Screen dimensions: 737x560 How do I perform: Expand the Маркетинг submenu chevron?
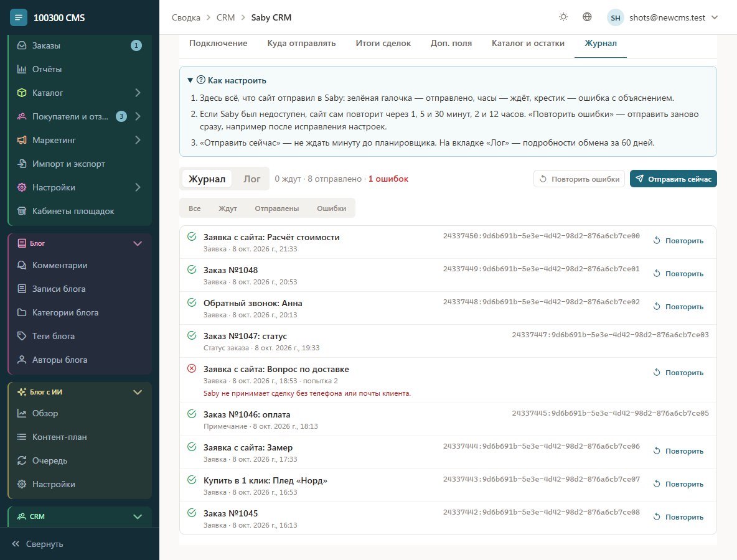click(138, 140)
